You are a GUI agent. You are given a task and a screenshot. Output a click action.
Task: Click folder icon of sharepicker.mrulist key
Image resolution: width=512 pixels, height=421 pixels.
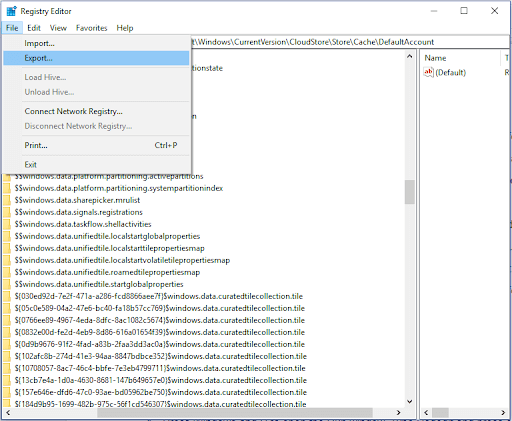[x=7, y=200]
